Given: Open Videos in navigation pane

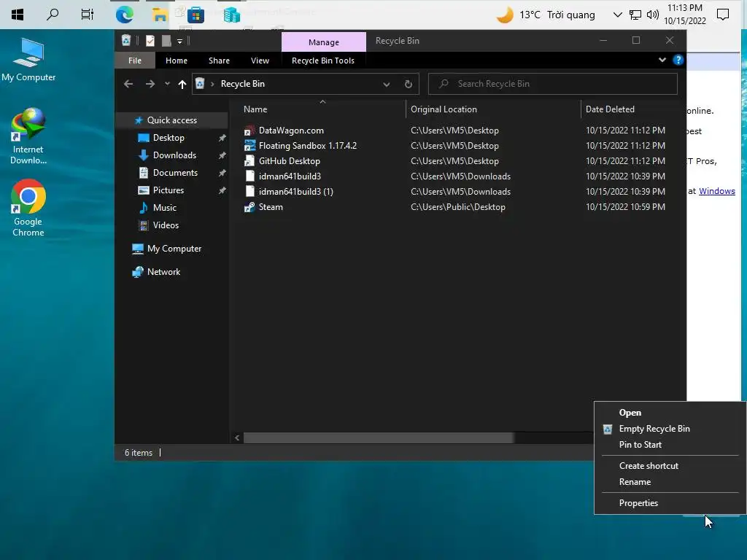Looking at the screenshot, I should (166, 225).
